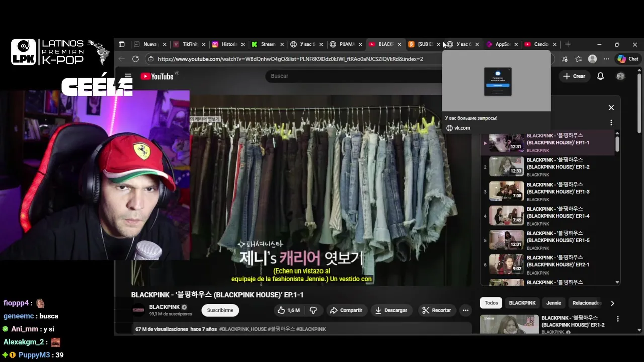Play playlist item EP.1-2
Screen dimensions: 644x362
pyautogui.click(x=547, y=167)
